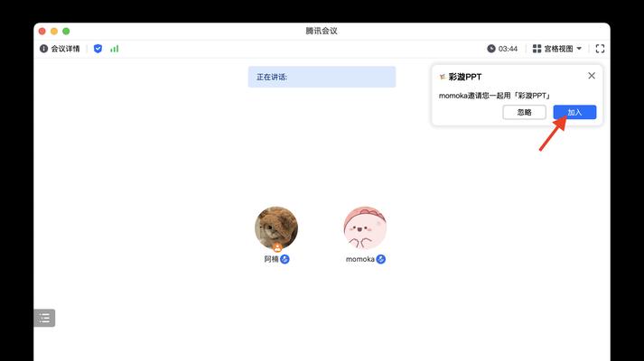Select momoka's pink avatar
Screen dimensions: 644x361
(x=365, y=228)
